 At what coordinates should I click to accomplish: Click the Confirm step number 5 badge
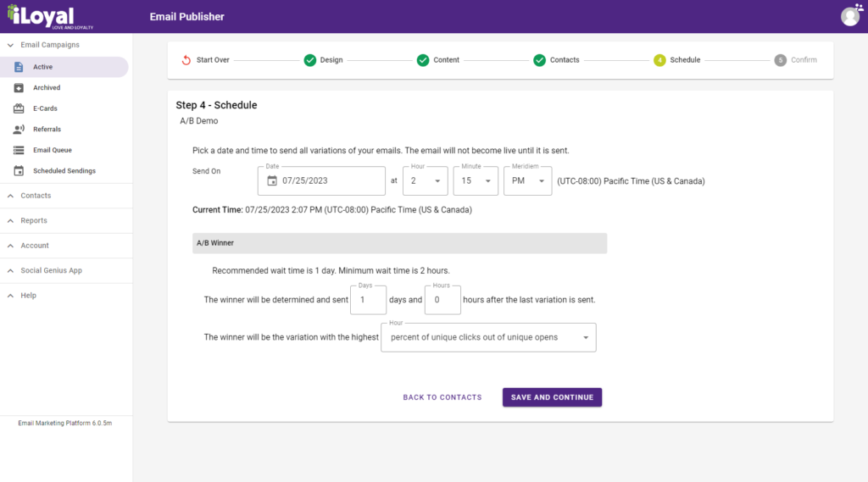point(781,60)
